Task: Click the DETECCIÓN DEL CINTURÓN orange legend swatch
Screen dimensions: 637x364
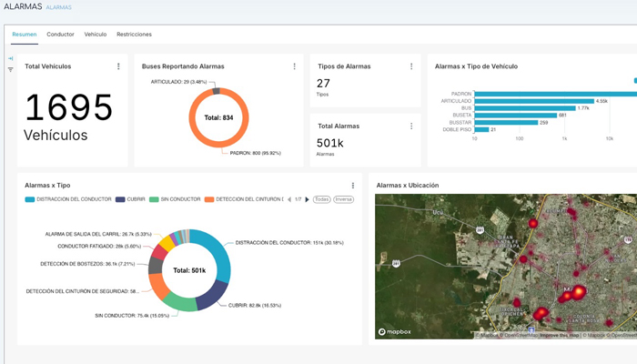Action: pyautogui.click(x=209, y=199)
